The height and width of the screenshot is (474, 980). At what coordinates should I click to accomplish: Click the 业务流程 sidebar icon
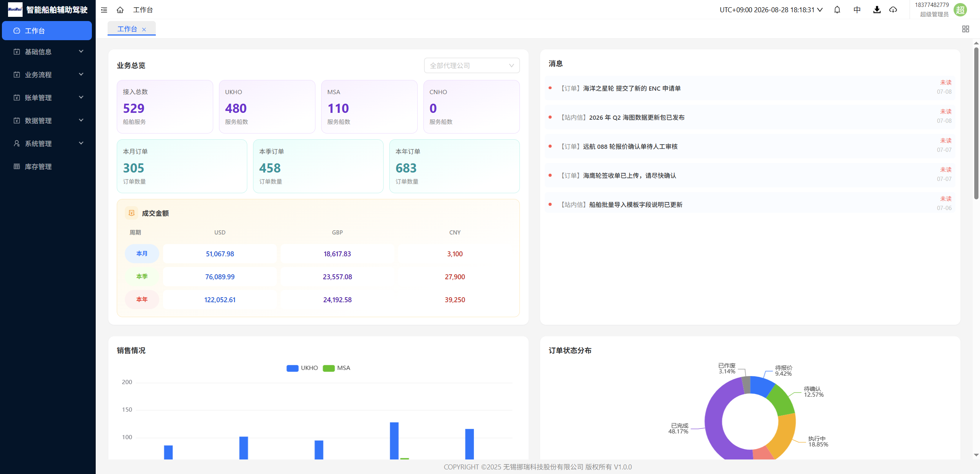point(17,75)
